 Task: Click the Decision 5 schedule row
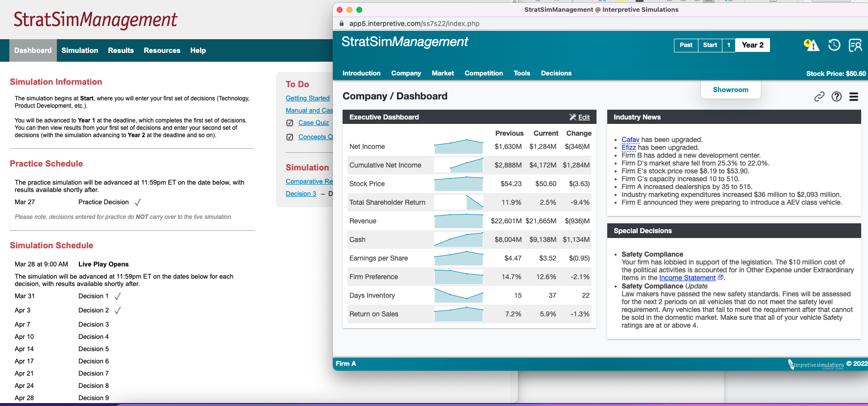coord(62,349)
